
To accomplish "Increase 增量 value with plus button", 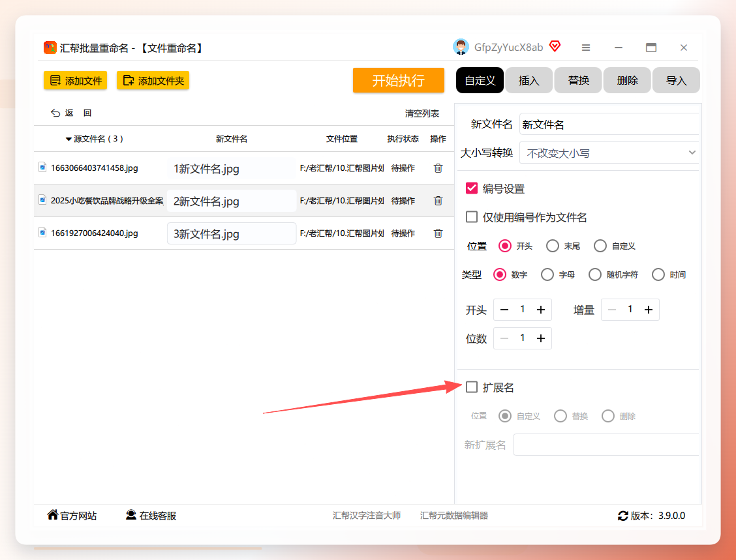I will tap(648, 310).
